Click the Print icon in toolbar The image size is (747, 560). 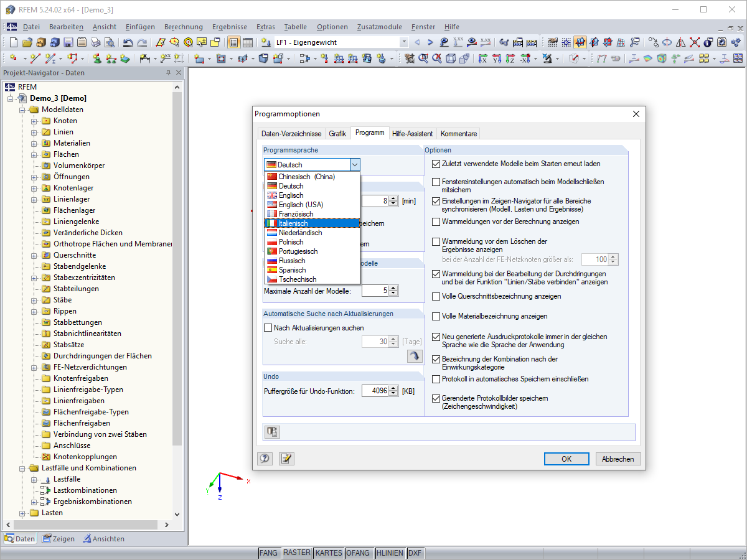pos(96,42)
